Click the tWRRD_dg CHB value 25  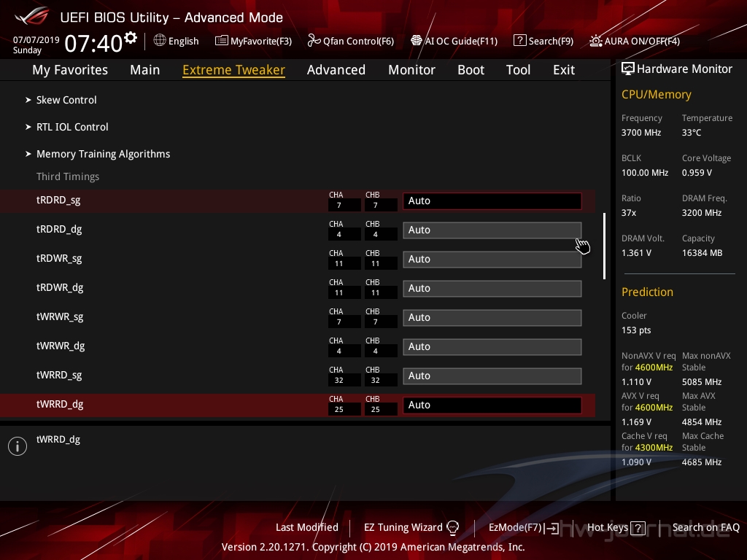(381, 410)
